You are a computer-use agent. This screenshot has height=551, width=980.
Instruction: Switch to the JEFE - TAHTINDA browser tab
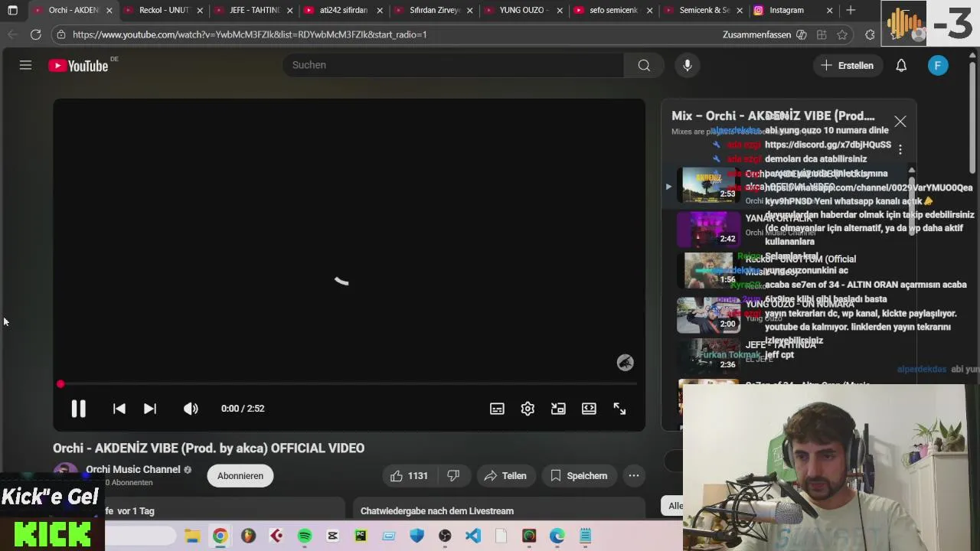coord(253,11)
